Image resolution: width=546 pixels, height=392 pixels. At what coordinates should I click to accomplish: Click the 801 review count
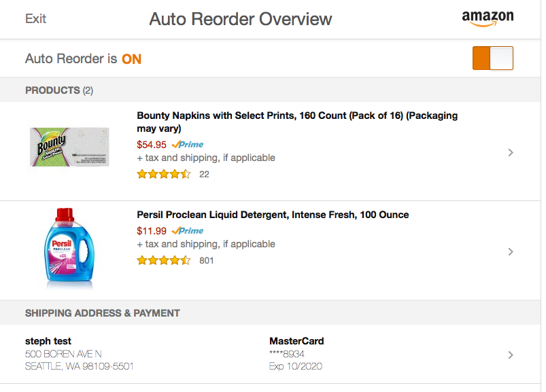pyautogui.click(x=206, y=260)
